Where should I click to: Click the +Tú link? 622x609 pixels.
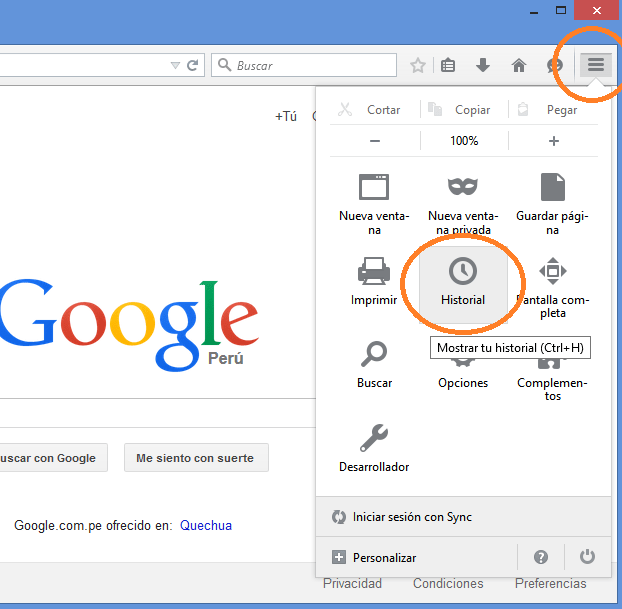(x=286, y=116)
